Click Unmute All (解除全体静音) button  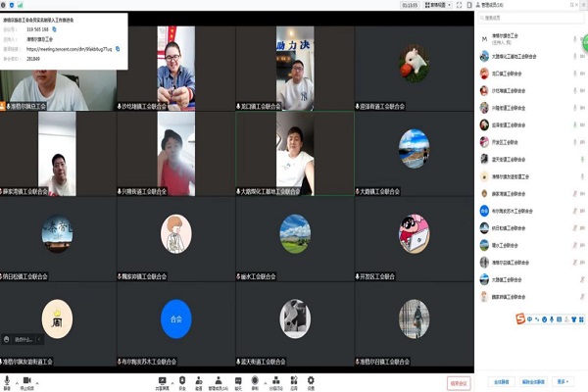[533, 382]
